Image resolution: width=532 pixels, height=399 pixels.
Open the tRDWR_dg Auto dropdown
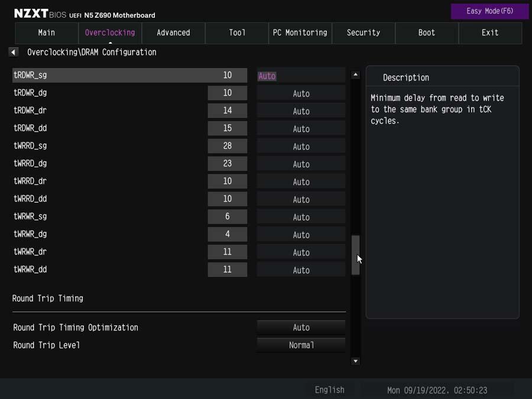[x=301, y=93]
